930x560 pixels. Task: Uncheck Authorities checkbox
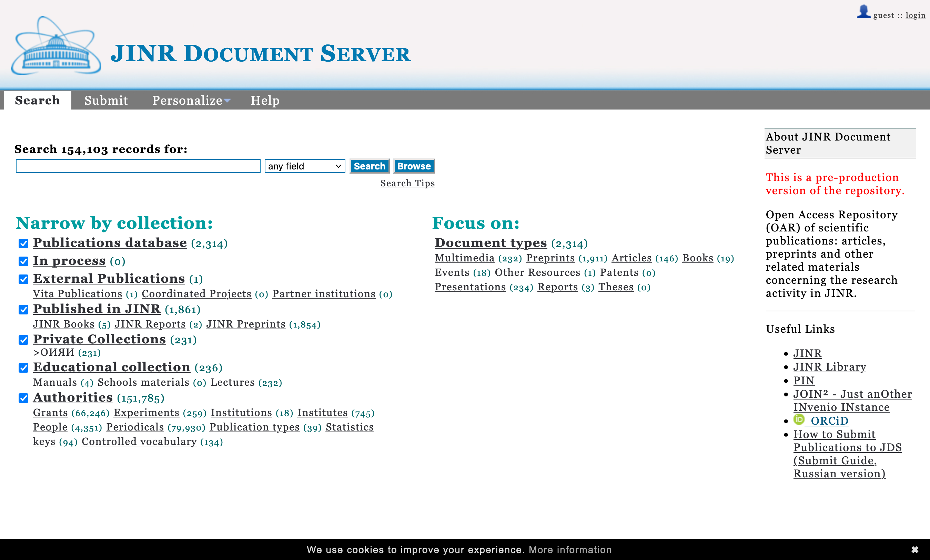pos(23,398)
